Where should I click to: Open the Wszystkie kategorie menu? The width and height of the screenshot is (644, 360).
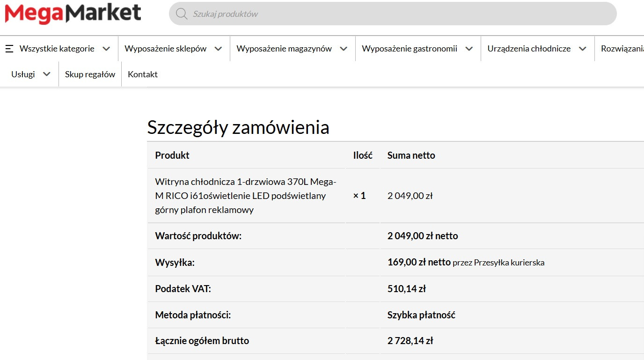57,49
